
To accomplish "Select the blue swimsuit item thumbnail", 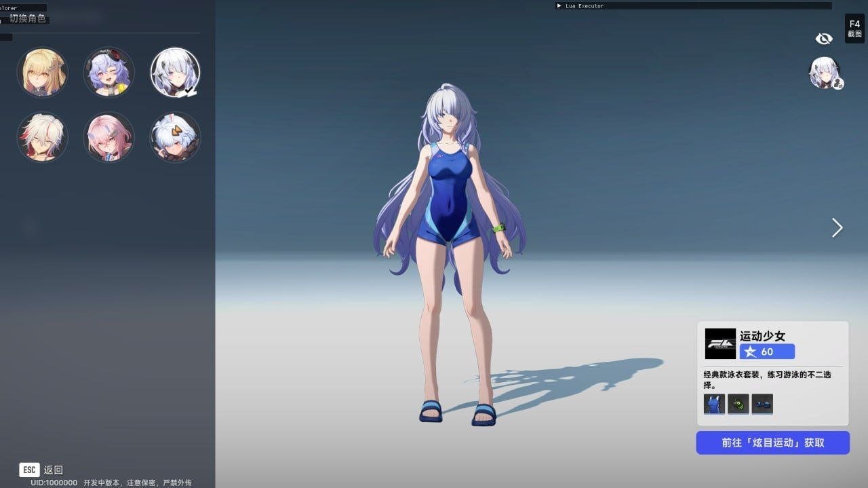I will tap(714, 404).
